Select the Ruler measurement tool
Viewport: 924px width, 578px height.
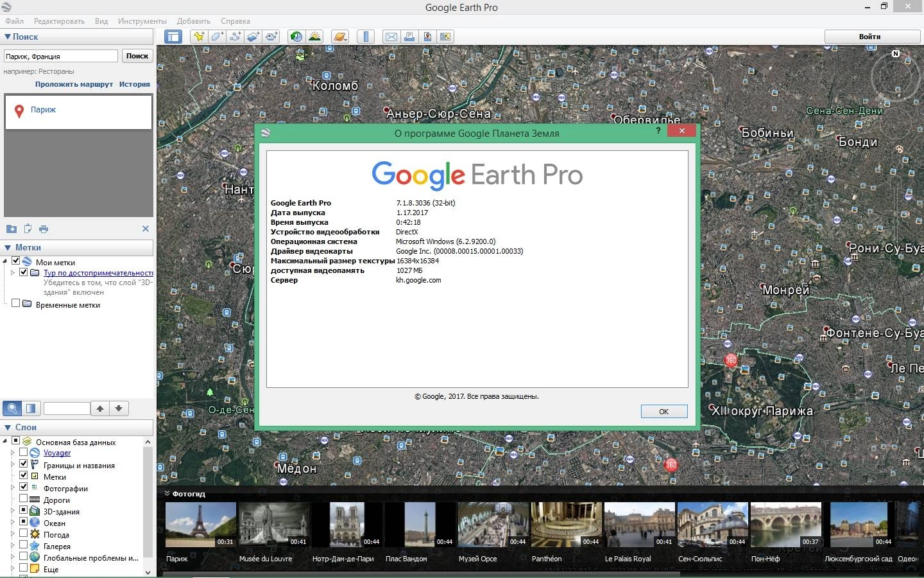pos(366,37)
